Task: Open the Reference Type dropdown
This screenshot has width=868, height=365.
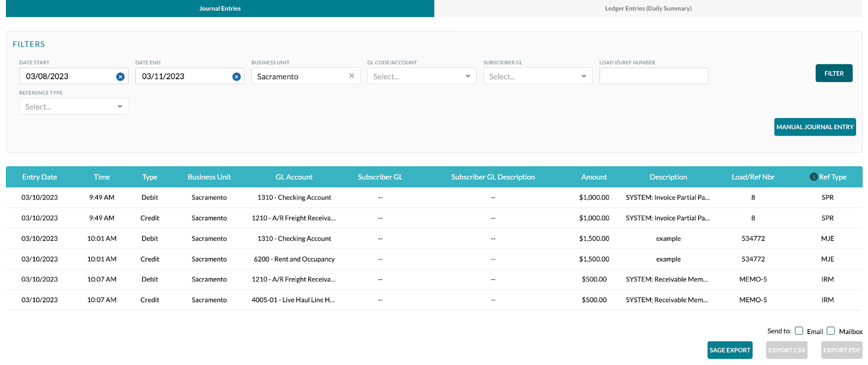Action: pyautogui.click(x=74, y=106)
